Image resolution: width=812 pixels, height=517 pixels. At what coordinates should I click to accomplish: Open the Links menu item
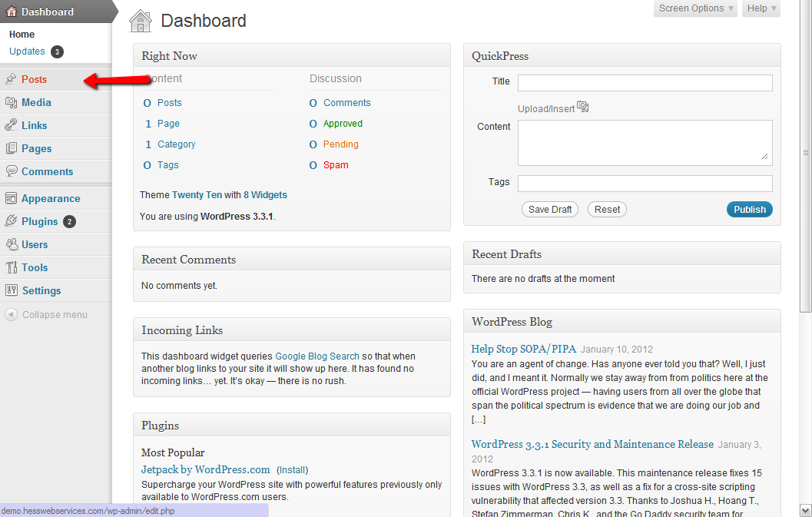34,125
